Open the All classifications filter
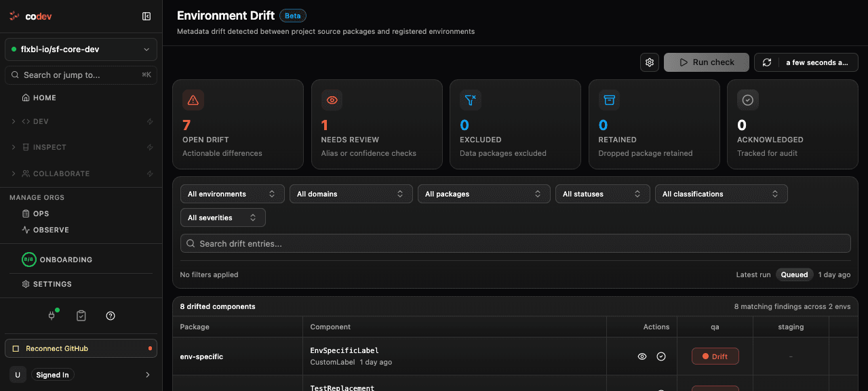 (x=721, y=194)
